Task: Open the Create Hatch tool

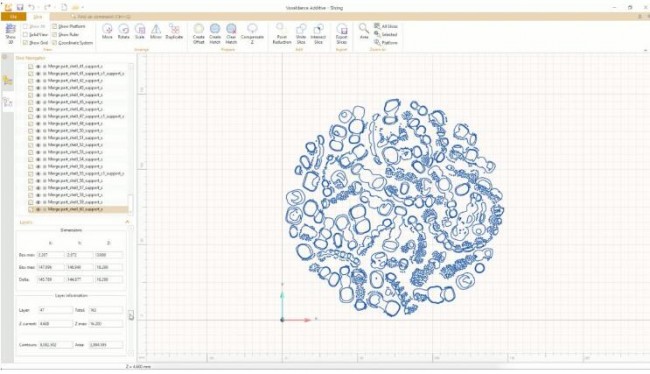Action: [215, 34]
